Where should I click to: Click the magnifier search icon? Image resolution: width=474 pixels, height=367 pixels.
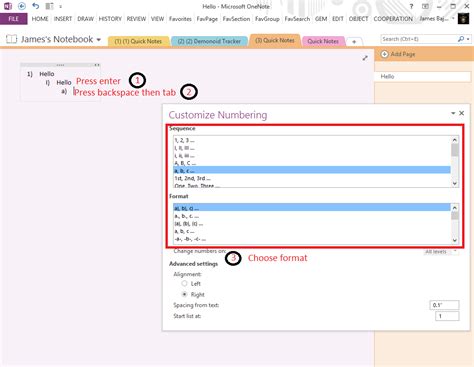point(461,39)
